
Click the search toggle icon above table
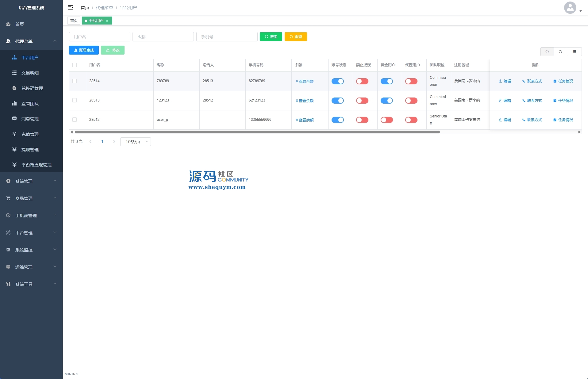click(547, 52)
